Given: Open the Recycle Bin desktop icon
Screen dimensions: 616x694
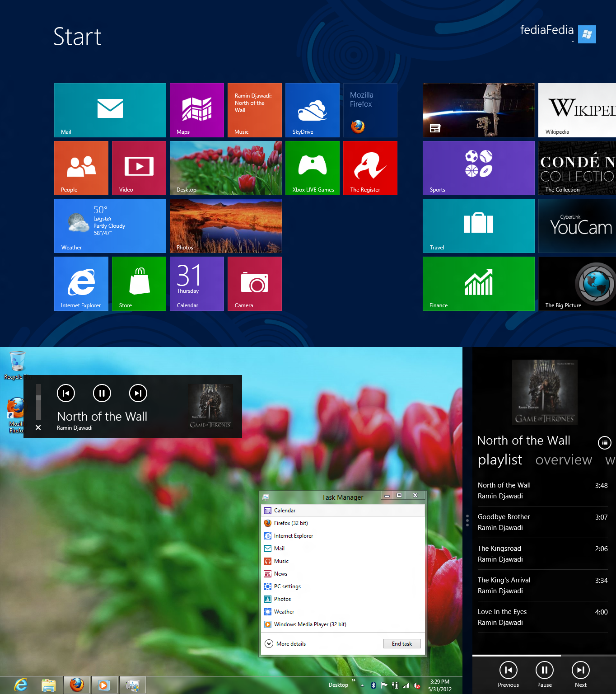Looking at the screenshot, I should [x=17, y=366].
